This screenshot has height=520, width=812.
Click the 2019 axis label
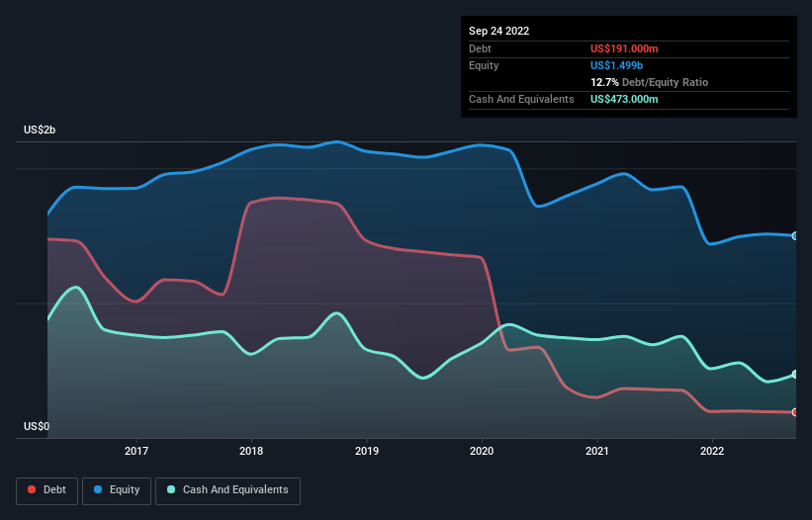coord(367,451)
